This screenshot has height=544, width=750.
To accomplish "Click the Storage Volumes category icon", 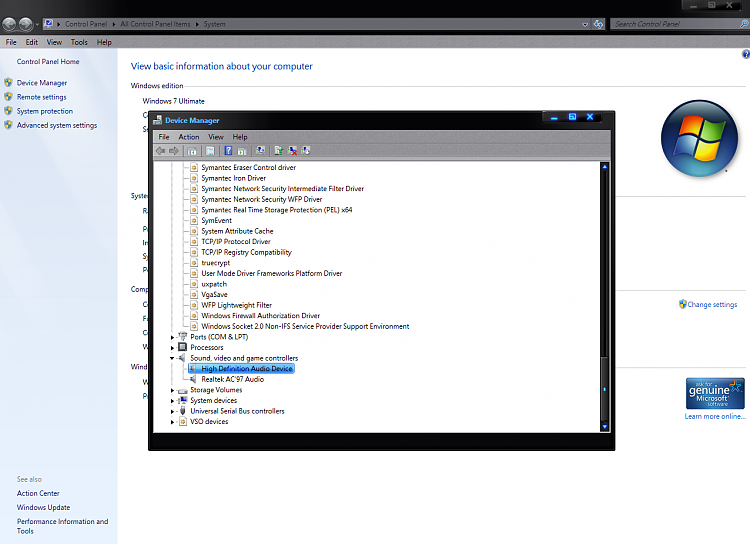I will [182, 390].
